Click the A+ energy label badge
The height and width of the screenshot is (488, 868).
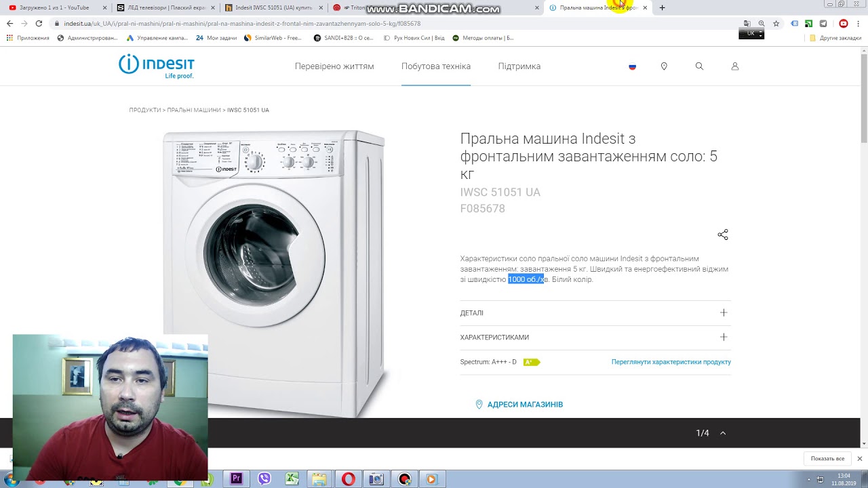point(531,362)
